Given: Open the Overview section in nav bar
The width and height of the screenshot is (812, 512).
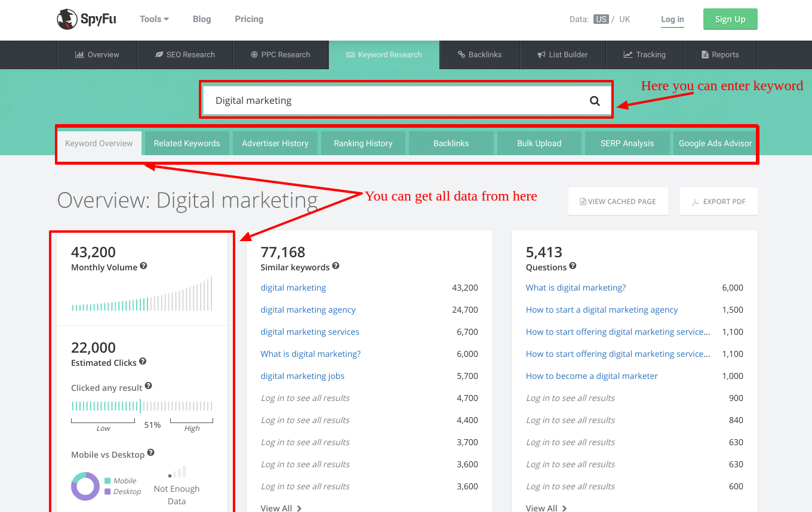Looking at the screenshot, I should pyautogui.click(x=97, y=55).
